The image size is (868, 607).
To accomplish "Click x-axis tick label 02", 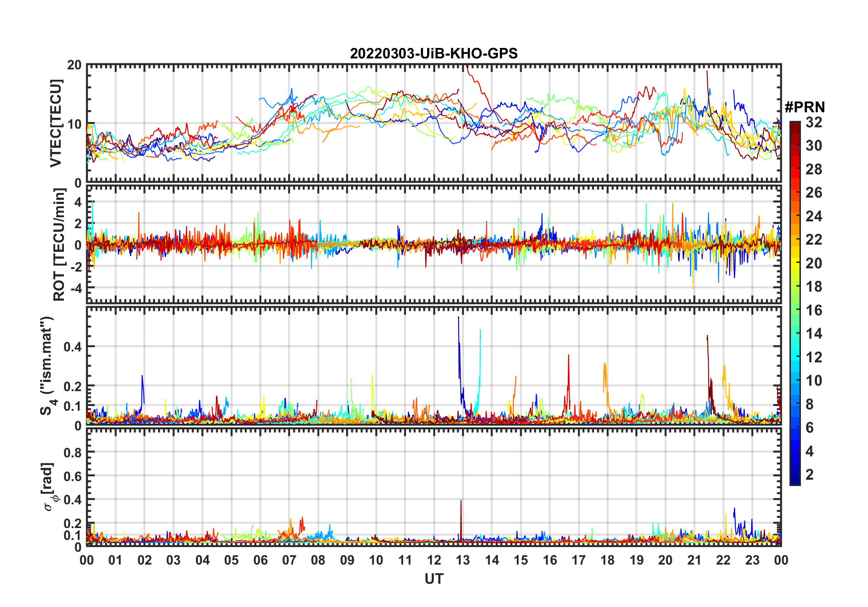I will pyautogui.click(x=145, y=560).
